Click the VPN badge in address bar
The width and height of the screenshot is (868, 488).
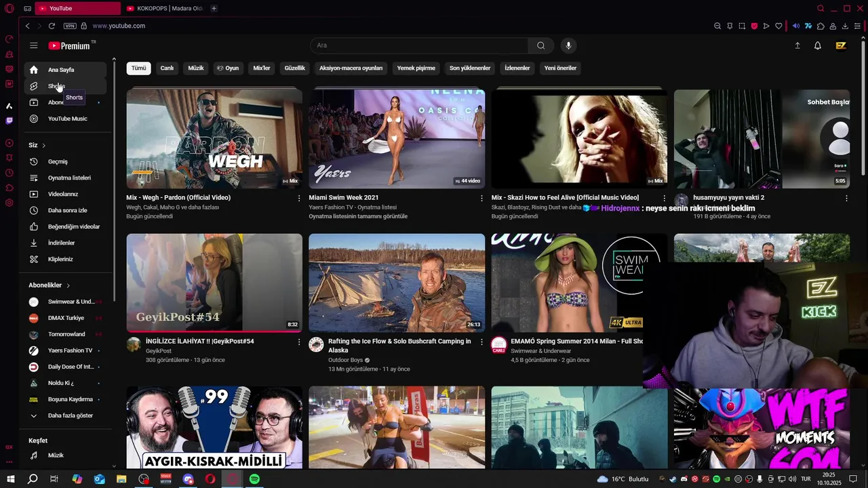70,26
